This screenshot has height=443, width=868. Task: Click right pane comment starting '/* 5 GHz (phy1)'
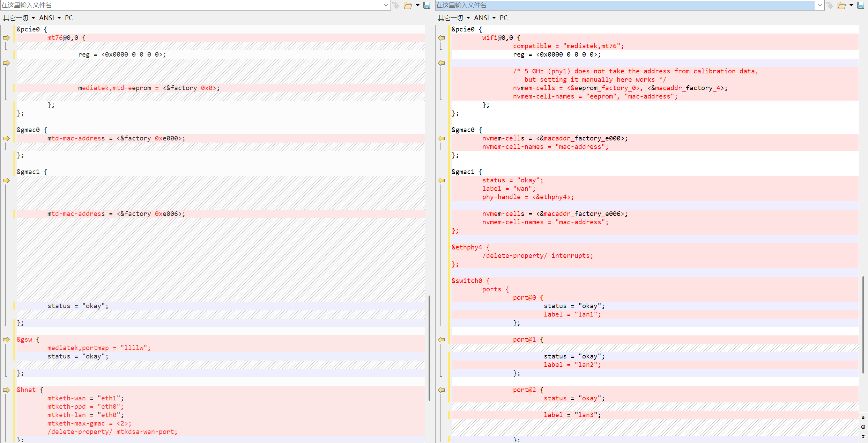[x=636, y=71]
